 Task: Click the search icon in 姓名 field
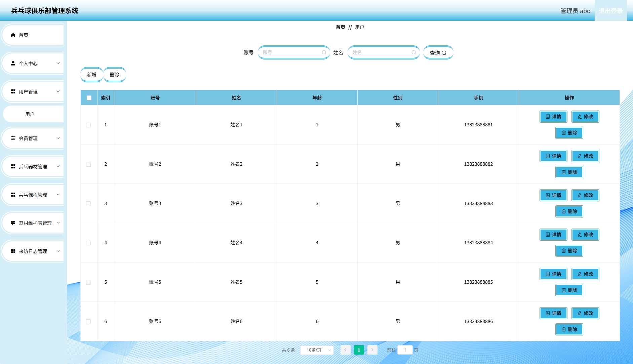(x=414, y=52)
